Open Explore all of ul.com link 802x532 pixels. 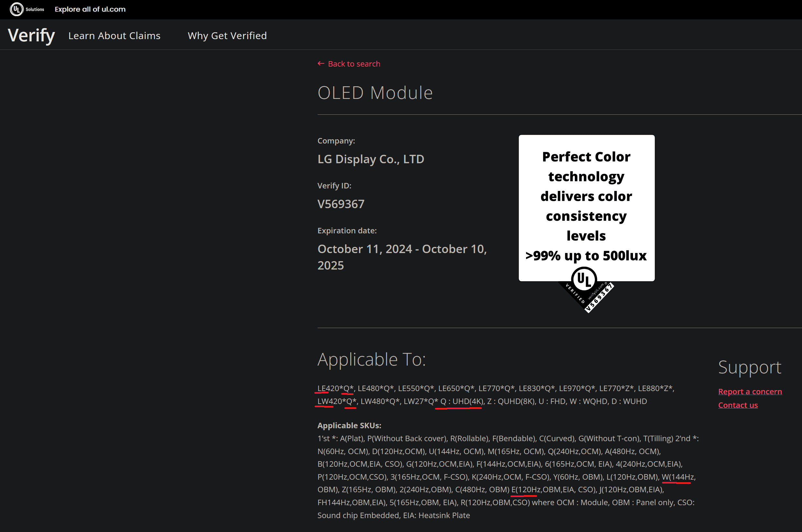coord(90,9)
